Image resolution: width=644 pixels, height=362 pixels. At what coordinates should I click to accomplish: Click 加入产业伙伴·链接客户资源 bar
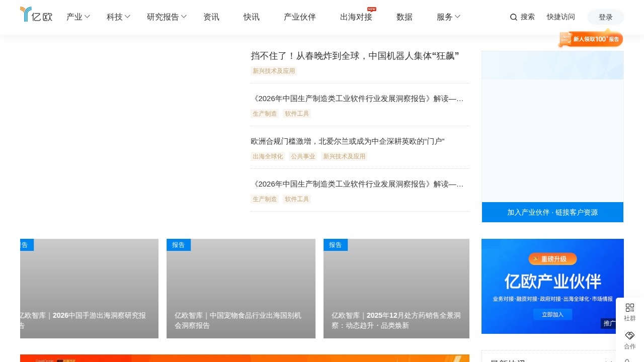click(552, 212)
